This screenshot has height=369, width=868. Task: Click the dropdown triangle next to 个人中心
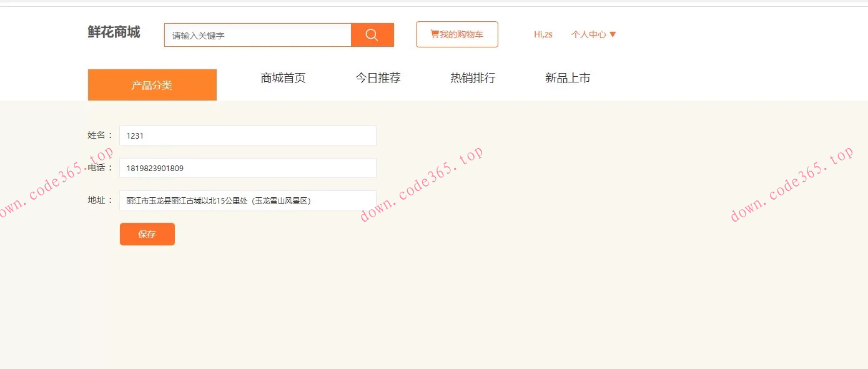(x=614, y=34)
